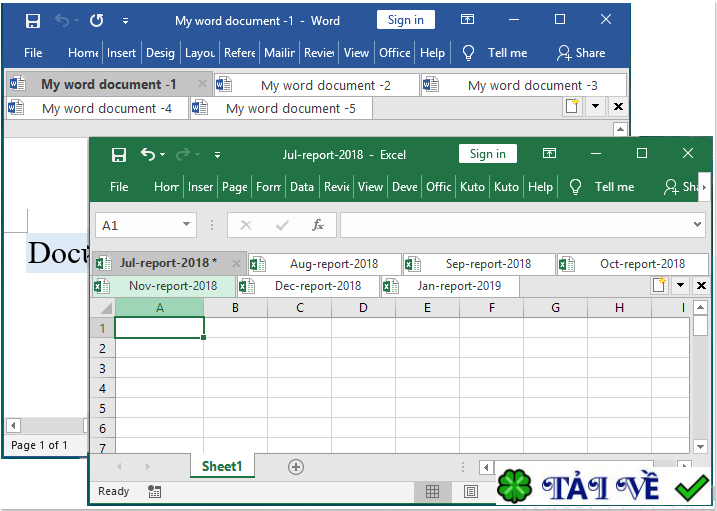Click inside the Excel formula bar field

[x=516, y=225]
